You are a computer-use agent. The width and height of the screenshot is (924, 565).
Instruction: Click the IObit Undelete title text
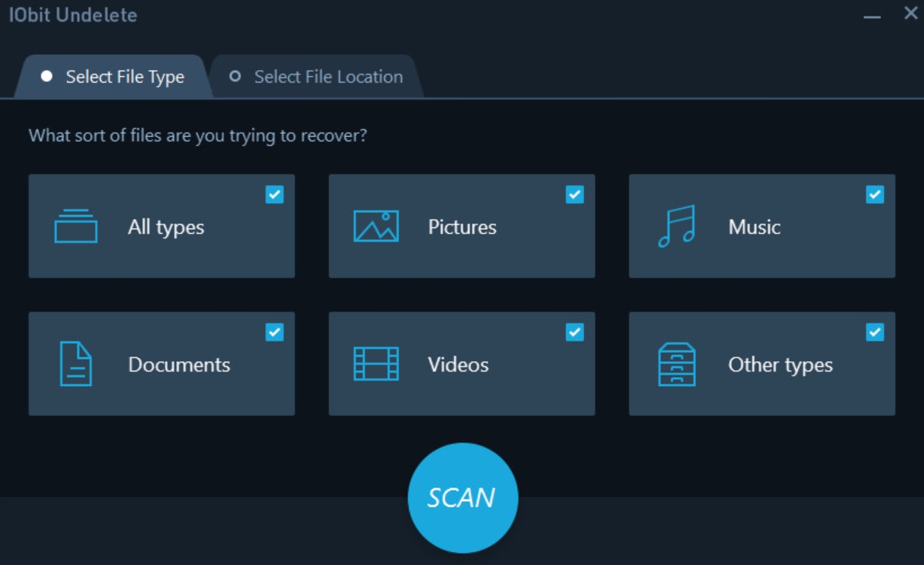click(73, 15)
